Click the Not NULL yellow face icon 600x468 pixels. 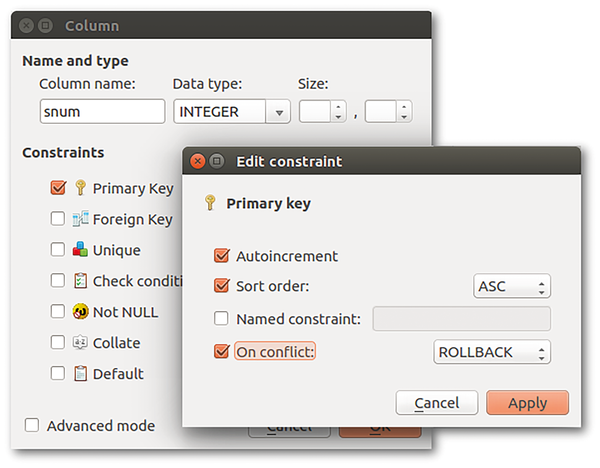[x=80, y=312]
